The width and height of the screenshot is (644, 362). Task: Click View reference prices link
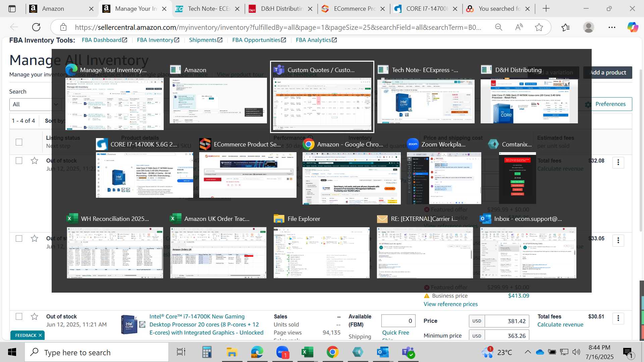450,304
